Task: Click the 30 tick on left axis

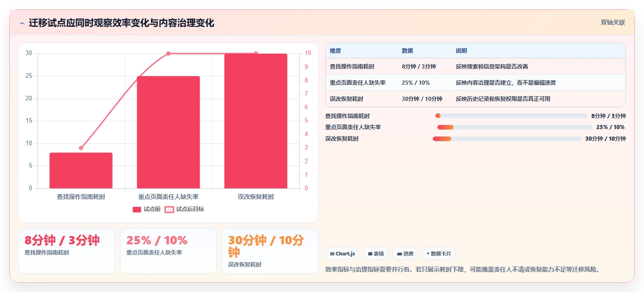Action: coord(29,53)
